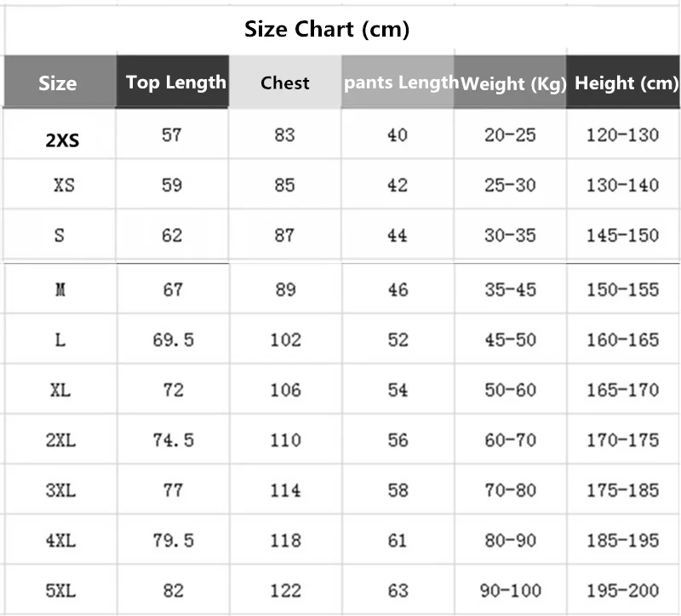The width and height of the screenshot is (681, 616).
Task: Click the 195-200 height cell
Action: (622, 590)
